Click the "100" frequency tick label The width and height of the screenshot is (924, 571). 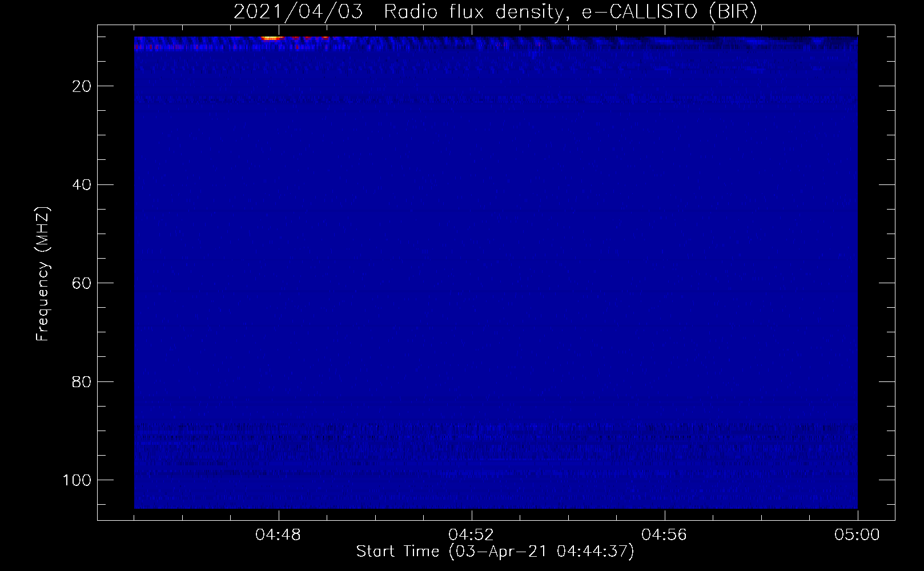click(x=77, y=480)
